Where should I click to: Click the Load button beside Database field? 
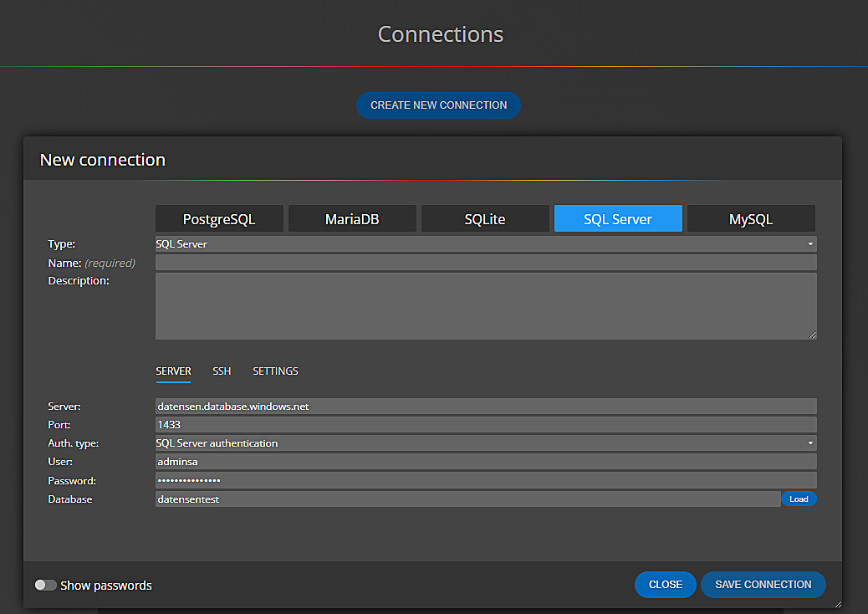pos(799,499)
